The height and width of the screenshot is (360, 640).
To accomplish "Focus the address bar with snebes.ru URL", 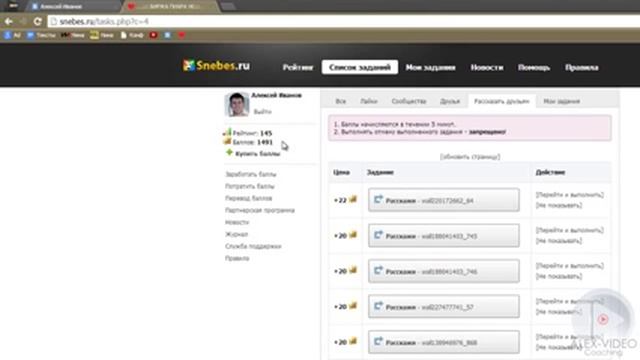I will (x=343, y=21).
